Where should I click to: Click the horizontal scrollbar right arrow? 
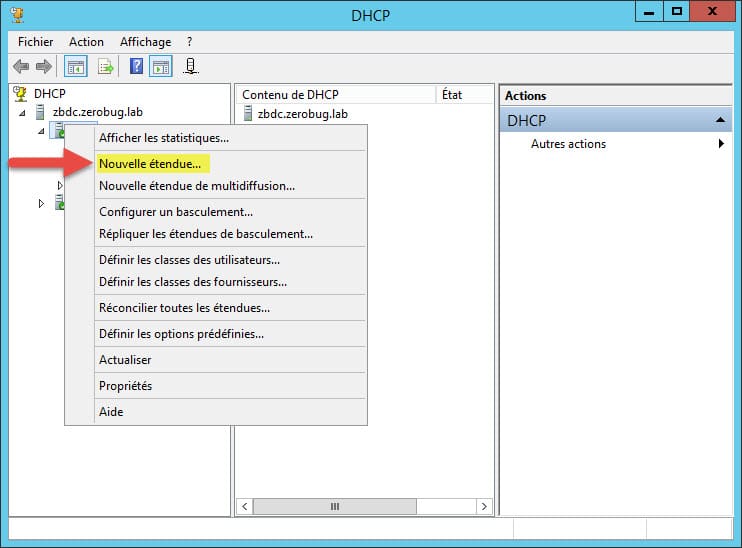(x=484, y=507)
